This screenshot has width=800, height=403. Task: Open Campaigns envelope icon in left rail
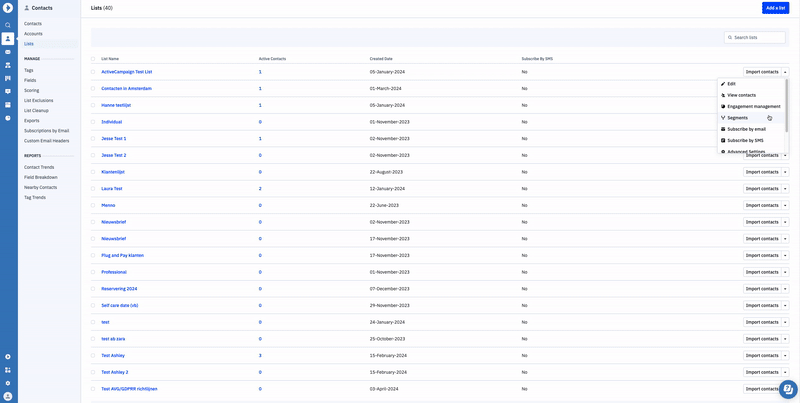[x=8, y=52]
